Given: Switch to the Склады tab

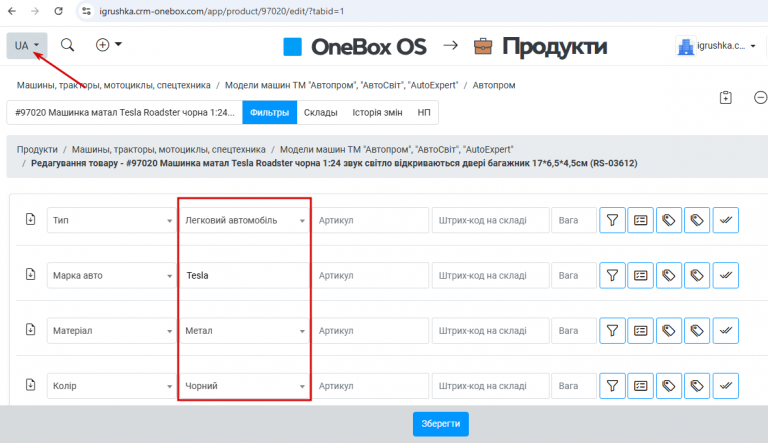Looking at the screenshot, I should pyautogui.click(x=321, y=112).
